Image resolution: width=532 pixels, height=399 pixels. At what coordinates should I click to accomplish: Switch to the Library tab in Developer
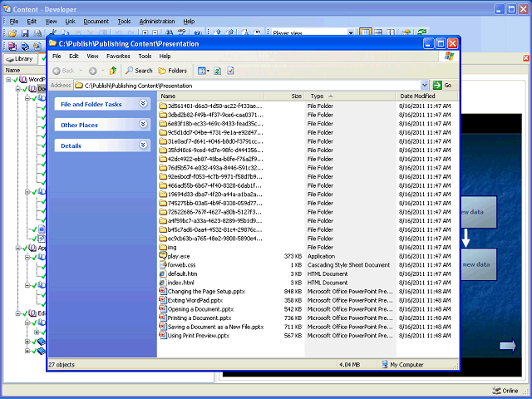click(20, 59)
